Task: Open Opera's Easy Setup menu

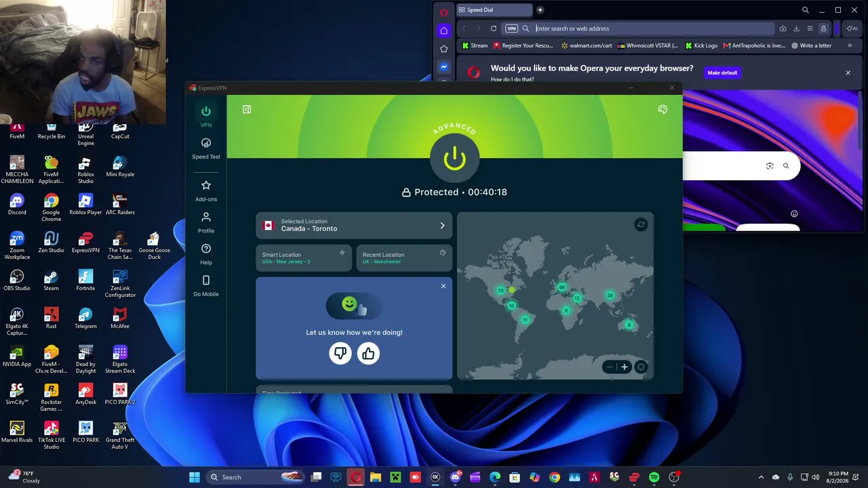Action: pos(810,28)
